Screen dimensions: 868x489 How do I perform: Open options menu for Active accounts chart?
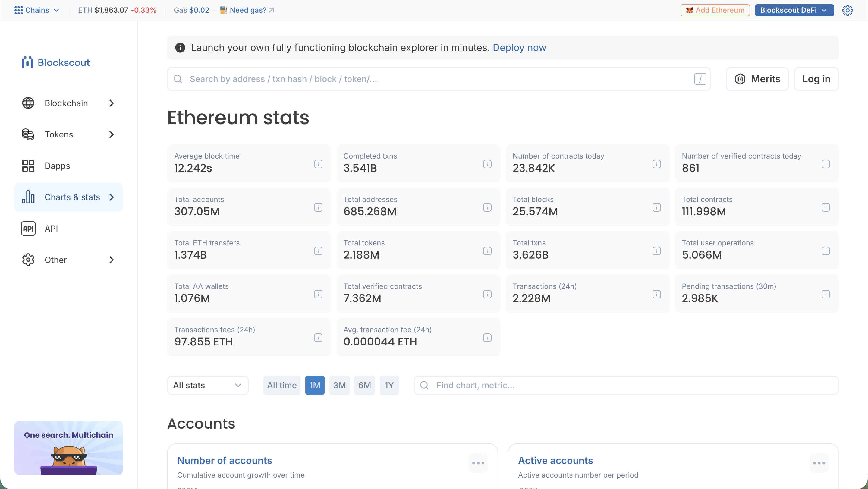tap(819, 463)
